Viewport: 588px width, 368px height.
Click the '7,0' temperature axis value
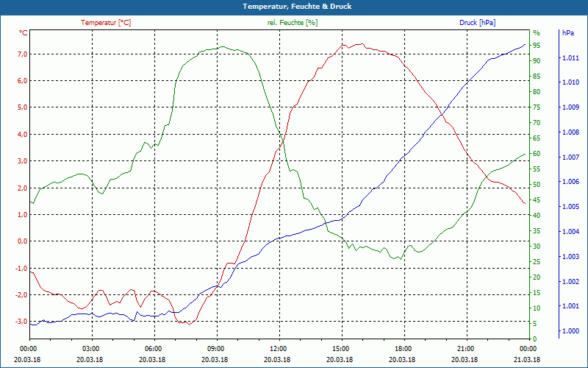pos(22,54)
